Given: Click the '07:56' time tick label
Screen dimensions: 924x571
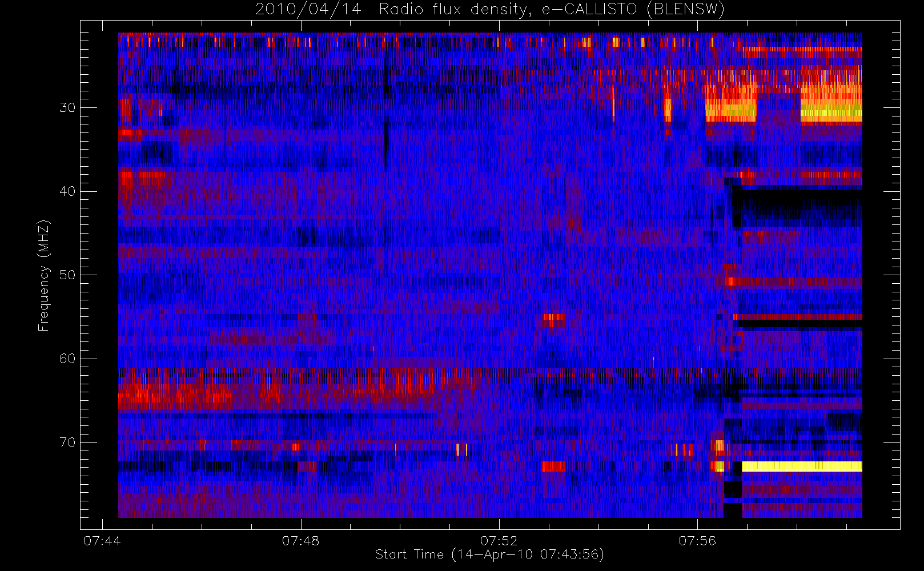Looking at the screenshot, I should pos(697,541).
